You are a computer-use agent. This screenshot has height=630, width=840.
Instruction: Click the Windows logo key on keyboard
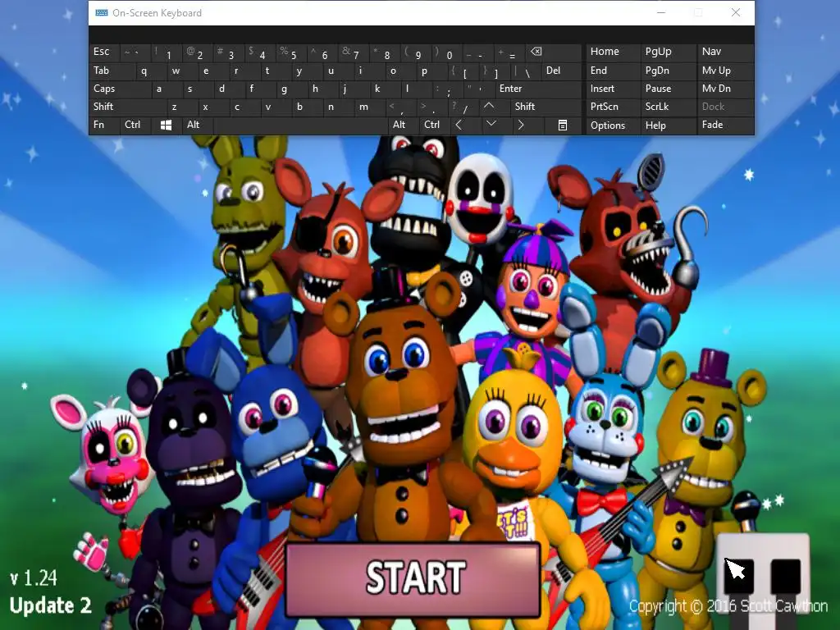166,125
